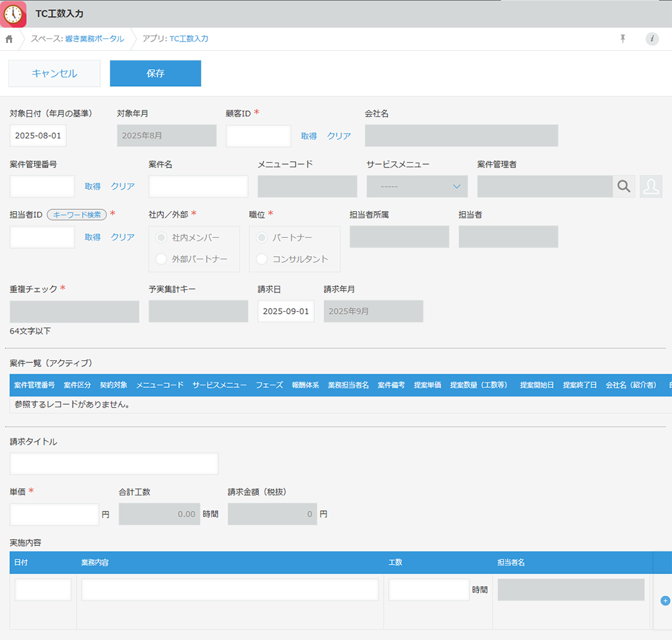Expand the サービスメニュー dropdown

[x=417, y=186]
